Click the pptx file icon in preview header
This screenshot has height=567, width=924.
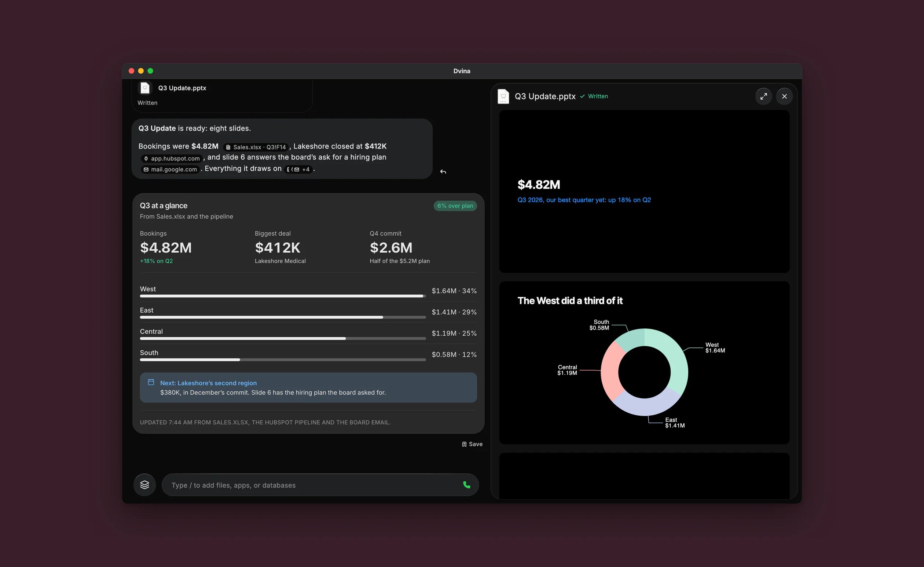(x=503, y=96)
